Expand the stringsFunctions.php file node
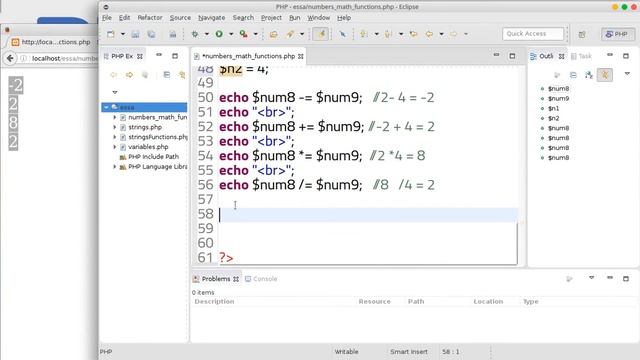Viewport: 640px width, 360px height. 115,137
